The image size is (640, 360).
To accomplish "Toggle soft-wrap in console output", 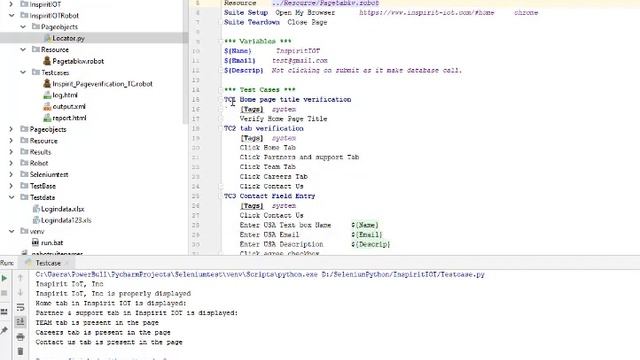I will (20, 307).
